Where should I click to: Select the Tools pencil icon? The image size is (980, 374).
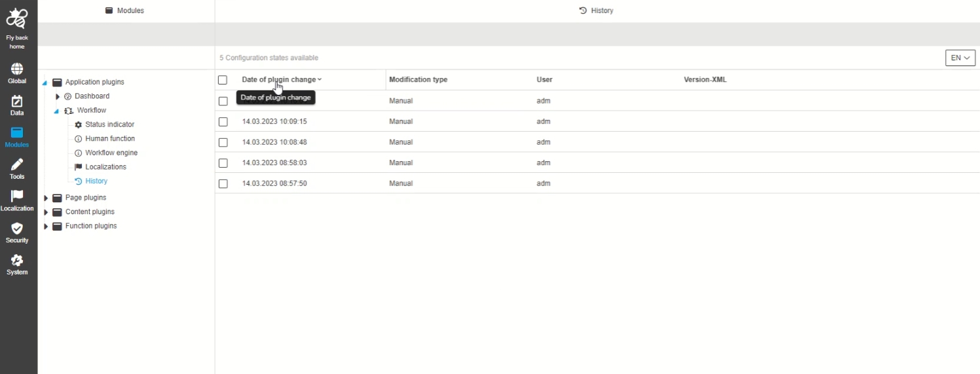[x=17, y=165]
